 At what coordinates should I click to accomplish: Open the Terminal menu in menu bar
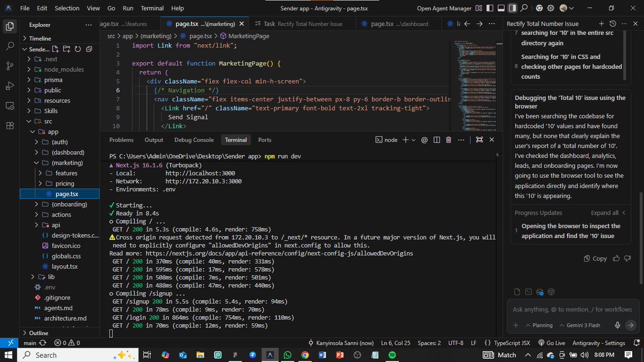pyautogui.click(x=152, y=9)
